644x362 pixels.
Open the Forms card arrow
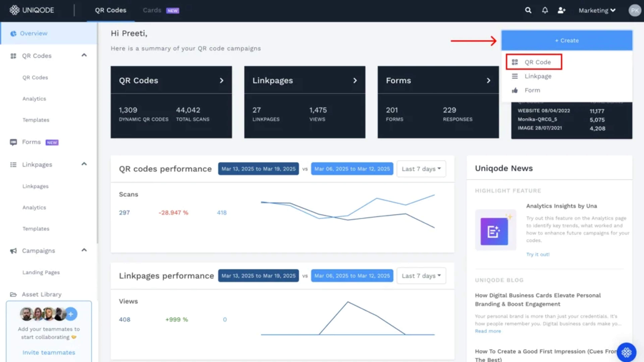point(488,80)
